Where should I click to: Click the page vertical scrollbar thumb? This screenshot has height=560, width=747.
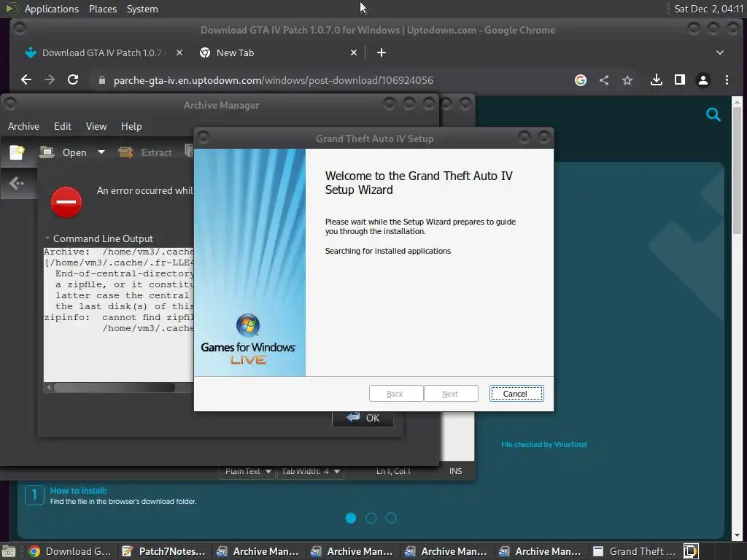point(737,171)
